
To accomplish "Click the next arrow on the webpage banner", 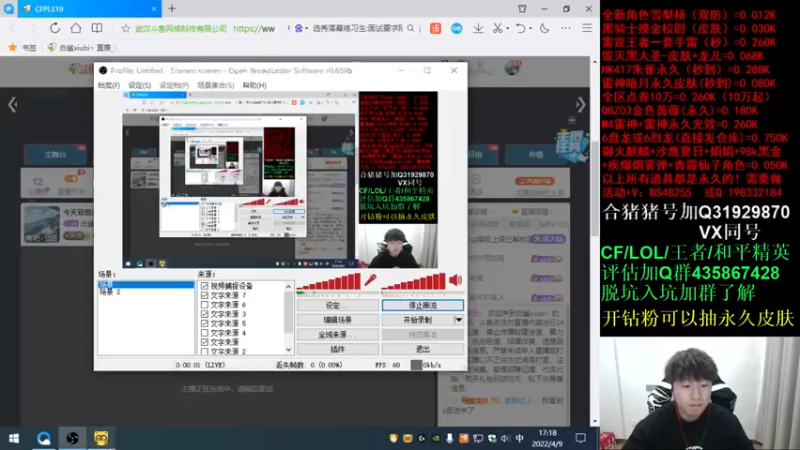I will 581,105.
